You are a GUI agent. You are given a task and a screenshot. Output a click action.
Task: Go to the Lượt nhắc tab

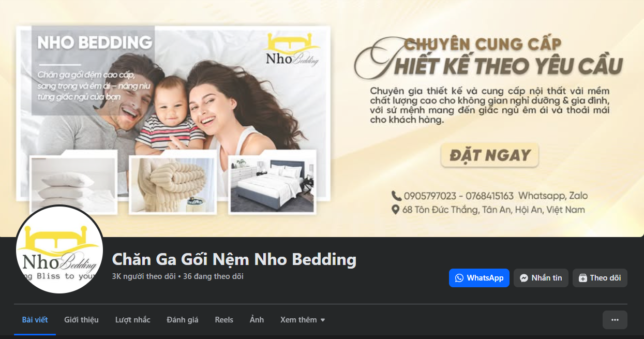[133, 320]
